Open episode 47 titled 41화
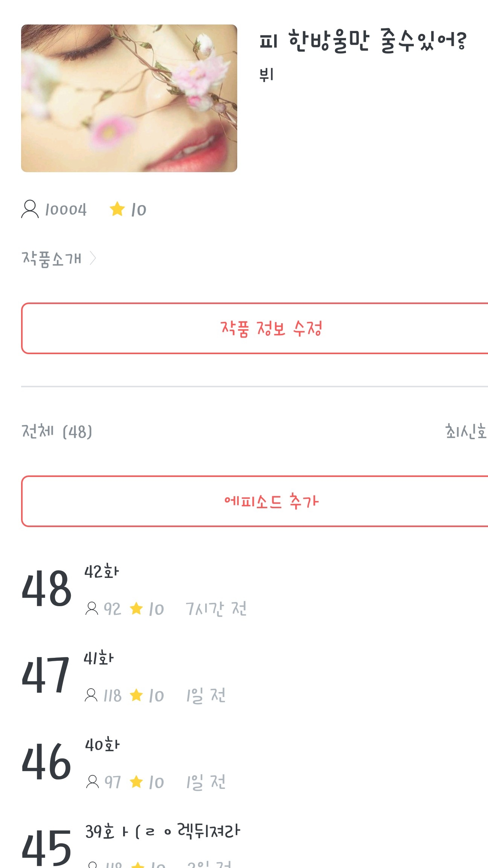This screenshot has height=868, width=488. point(99,659)
